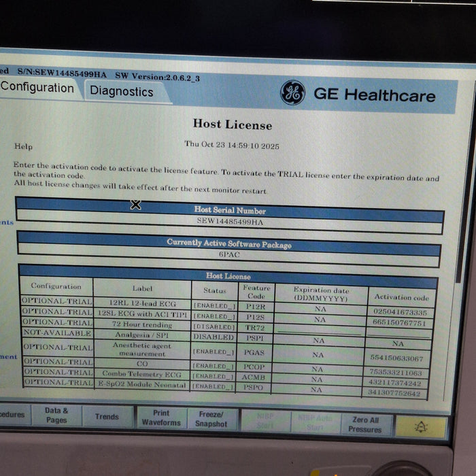
Task: Click the Analgesia / SPI label
Action: pos(141,335)
